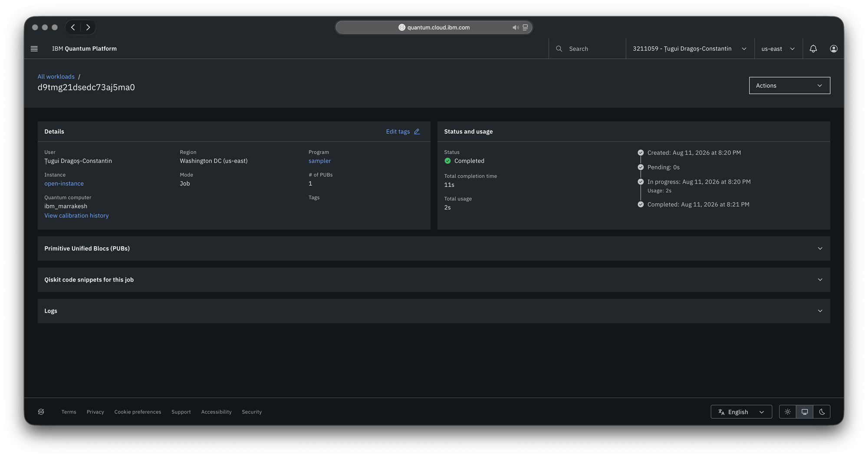868x457 pixels.
Task: Click the Mode value Job
Action: (185, 183)
